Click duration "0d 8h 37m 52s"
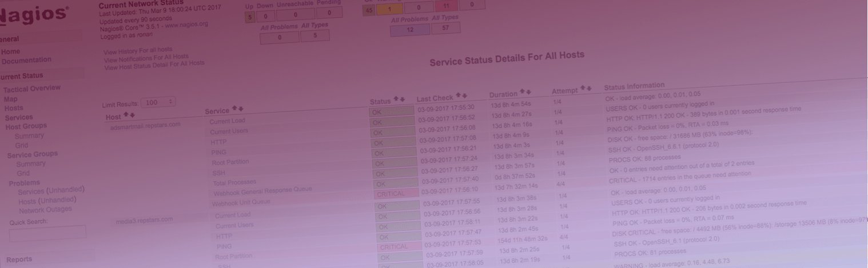 [513, 176]
